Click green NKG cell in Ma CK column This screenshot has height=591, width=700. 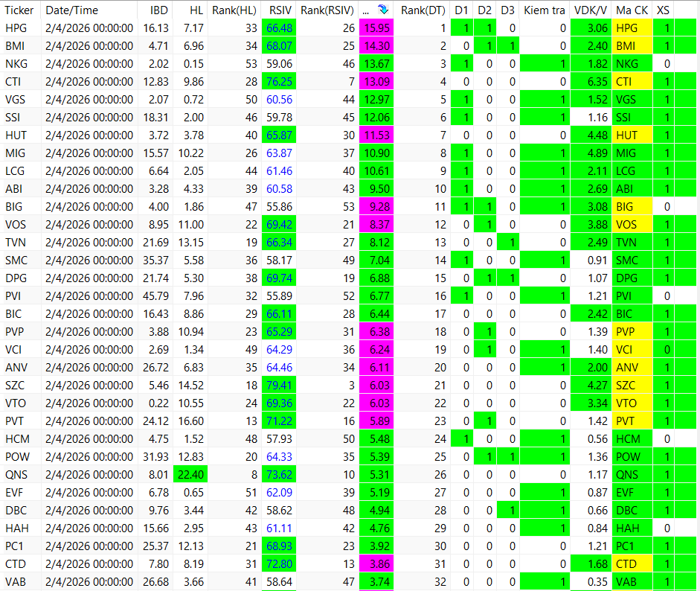632,64
